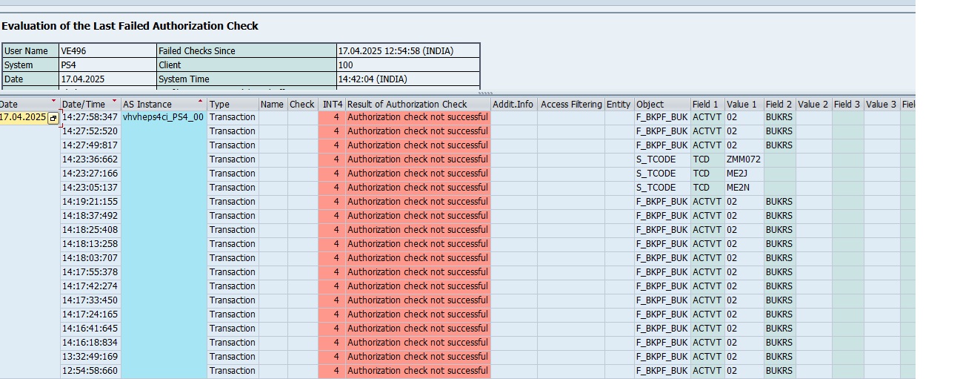The width and height of the screenshot is (980, 379).
Task: Select the ZMM072 transaction code cell
Action: [x=743, y=159]
